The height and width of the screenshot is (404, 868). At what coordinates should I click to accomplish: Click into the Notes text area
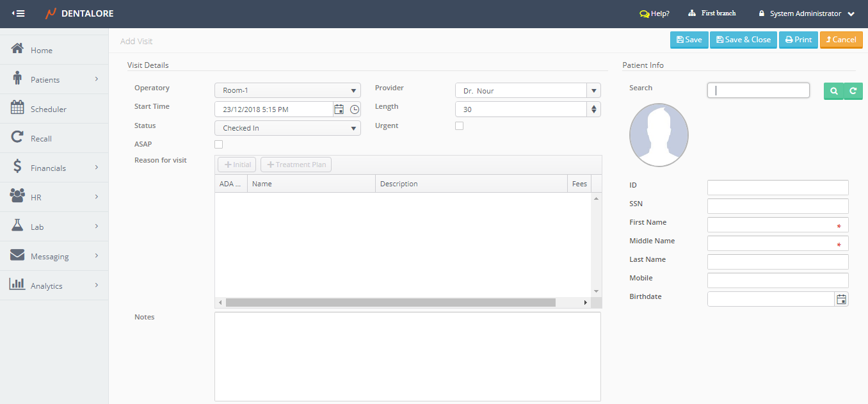(407, 356)
